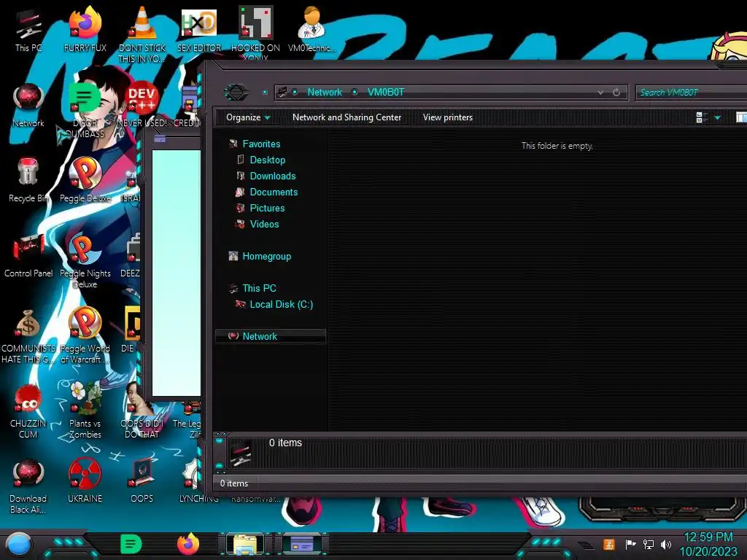Image resolution: width=747 pixels, height=560 pixels.
Task: Open Java update tray icon
Action: [609, 544]
